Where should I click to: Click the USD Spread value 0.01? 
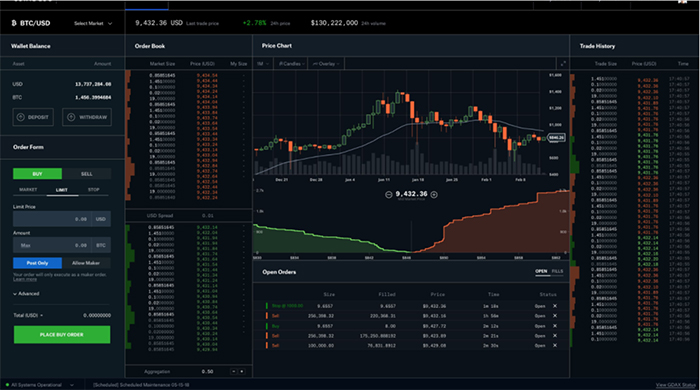click(x=208, y=216)
